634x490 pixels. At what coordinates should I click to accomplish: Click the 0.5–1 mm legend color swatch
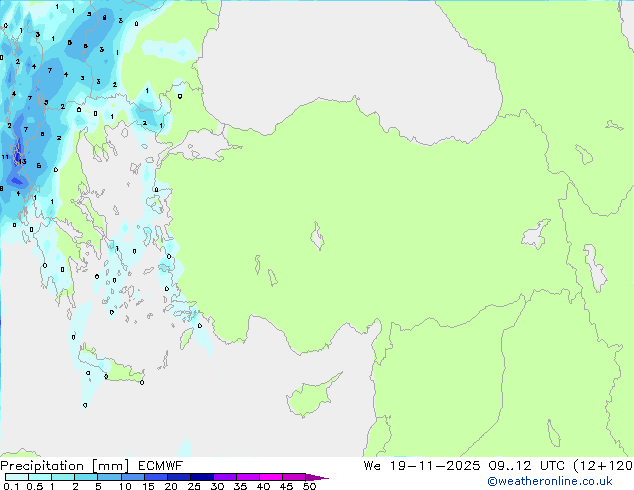(40, 477)
